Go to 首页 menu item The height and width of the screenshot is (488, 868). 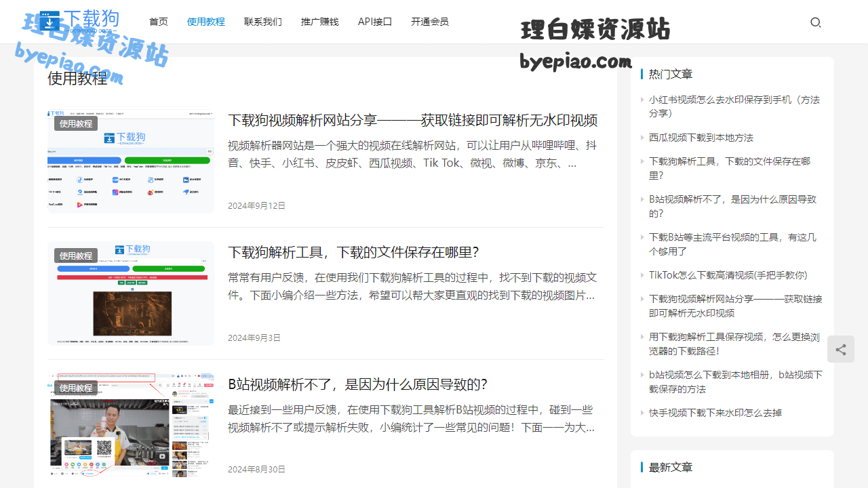159,22
